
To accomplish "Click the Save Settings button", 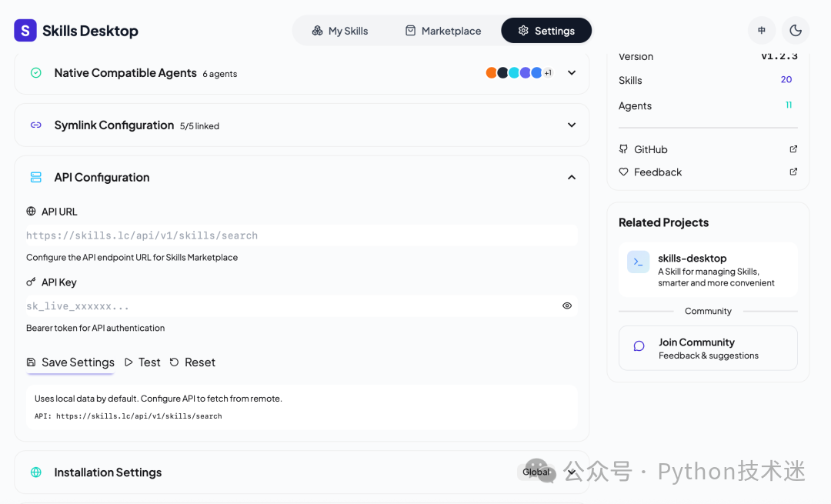I will pyautogui.click(x=71, y=362).
